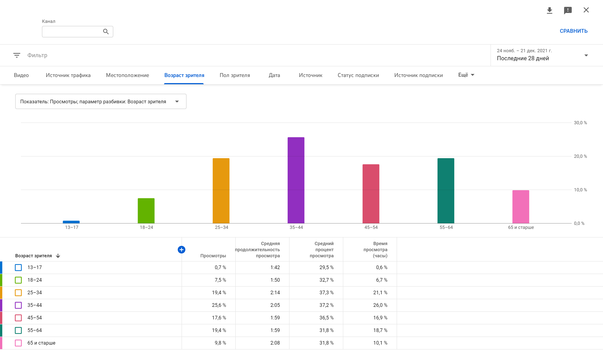Click the purple 35–44 chart bar
Viewport: 603px width, 364px height.
296,180
